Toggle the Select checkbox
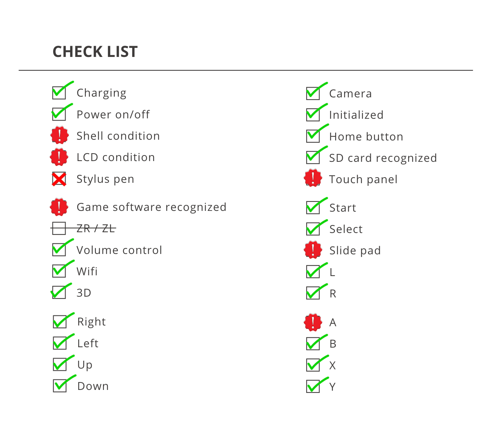This screenshot has width=504, height=430. click(313, 229)
